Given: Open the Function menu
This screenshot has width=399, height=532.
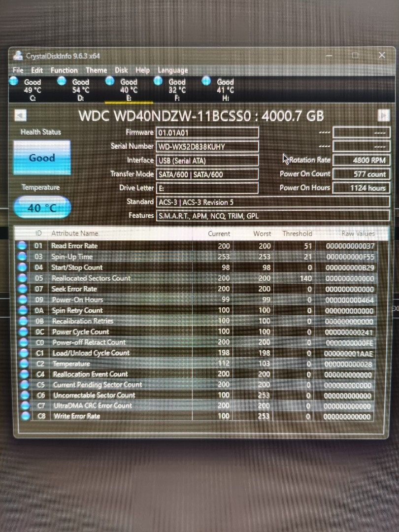Looking at the screenshot, I should point(64,70).
